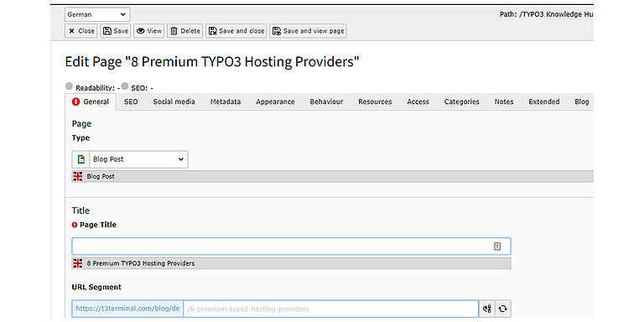Click the icon inside Page Title field

click(x=497, y=247)
